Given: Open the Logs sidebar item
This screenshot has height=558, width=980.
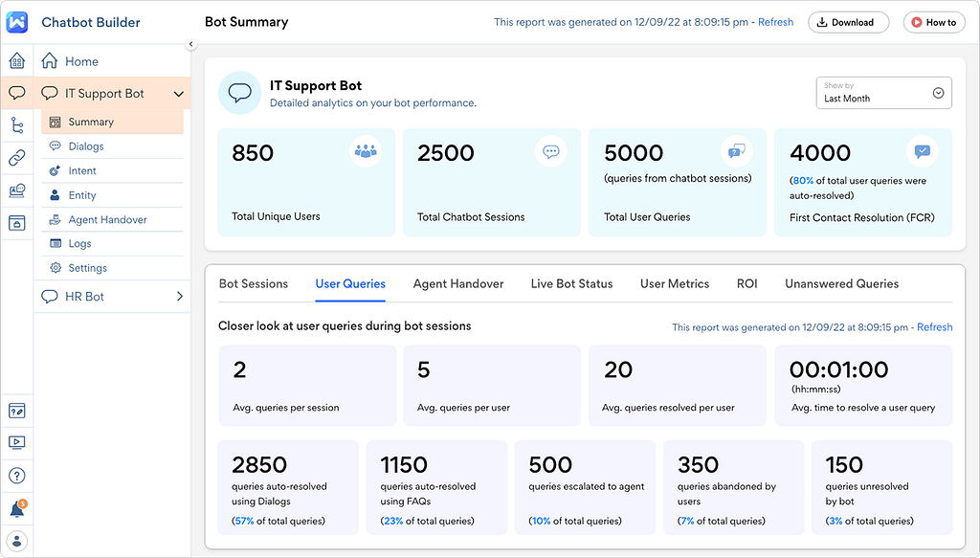Looking at the screenshot, I should pos(80,244).
